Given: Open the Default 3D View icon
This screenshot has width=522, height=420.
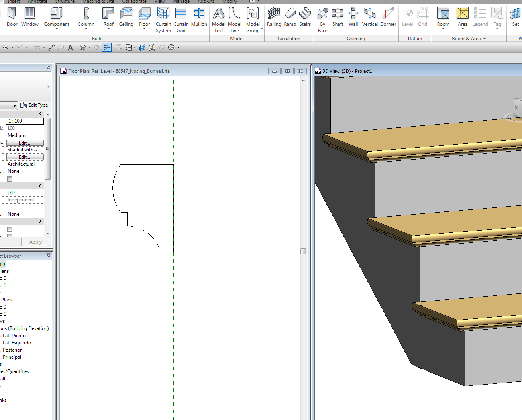Looking at the screenshot, I should click(83, 47).
